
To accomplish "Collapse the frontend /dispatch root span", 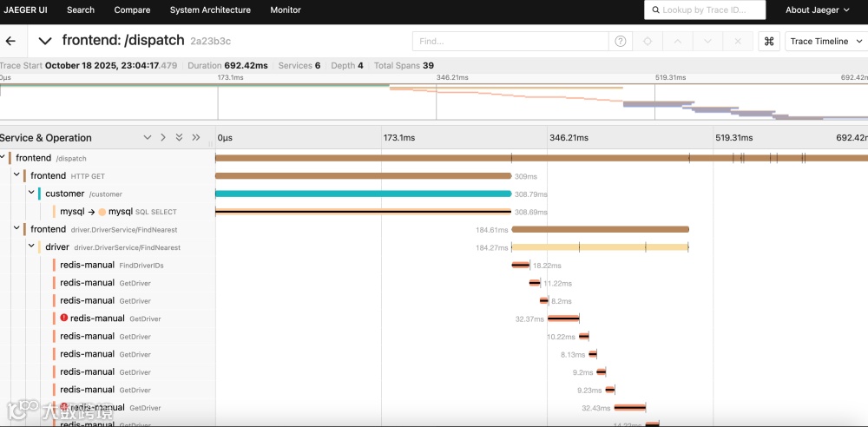I will pos(3,157).
